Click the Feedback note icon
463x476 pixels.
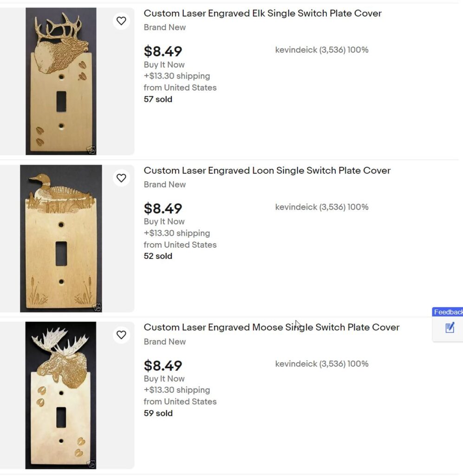point(450,328)
